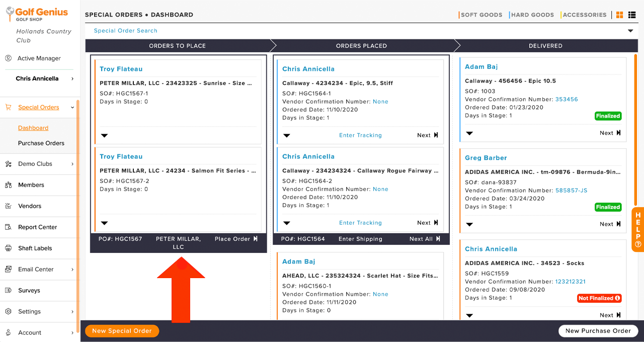Image resolution: width=644 pixels, height=342 pixels.
Task: Click the Delivered column header
Action: click(x=546, y=46)
